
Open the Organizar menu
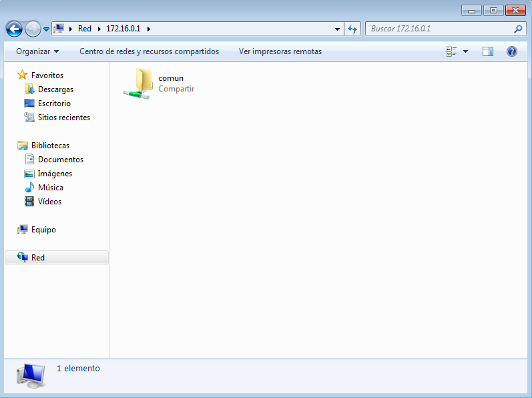point(37,51)
